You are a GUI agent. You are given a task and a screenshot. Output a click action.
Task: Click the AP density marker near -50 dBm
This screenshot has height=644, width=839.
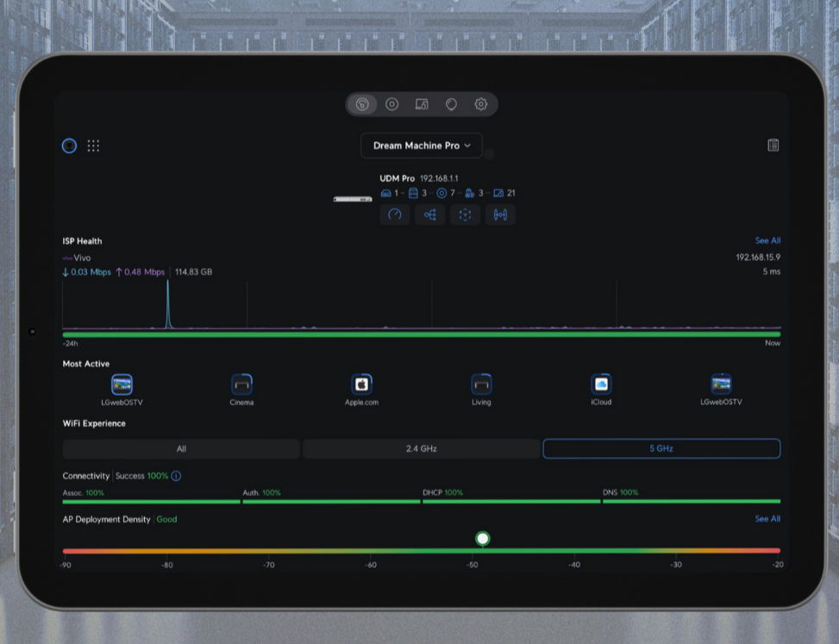[483, 538]
